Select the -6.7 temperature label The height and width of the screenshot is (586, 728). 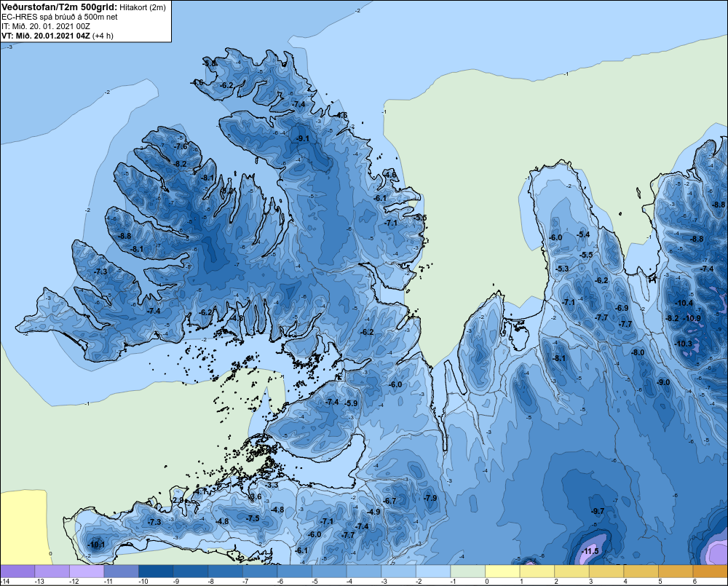point(390,501)
